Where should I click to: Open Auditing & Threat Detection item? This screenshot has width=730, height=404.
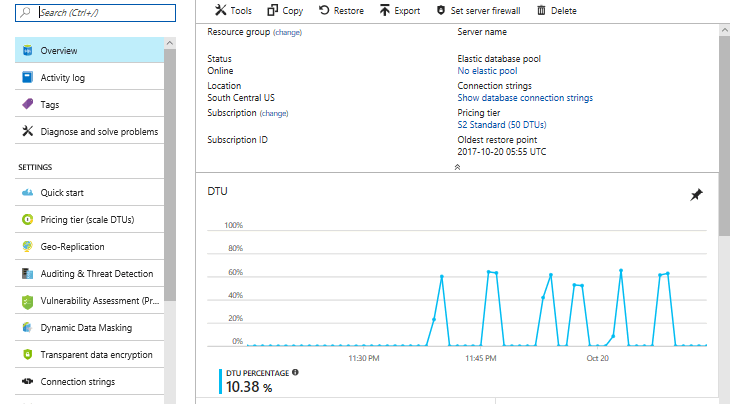click(x=89, y=273)
